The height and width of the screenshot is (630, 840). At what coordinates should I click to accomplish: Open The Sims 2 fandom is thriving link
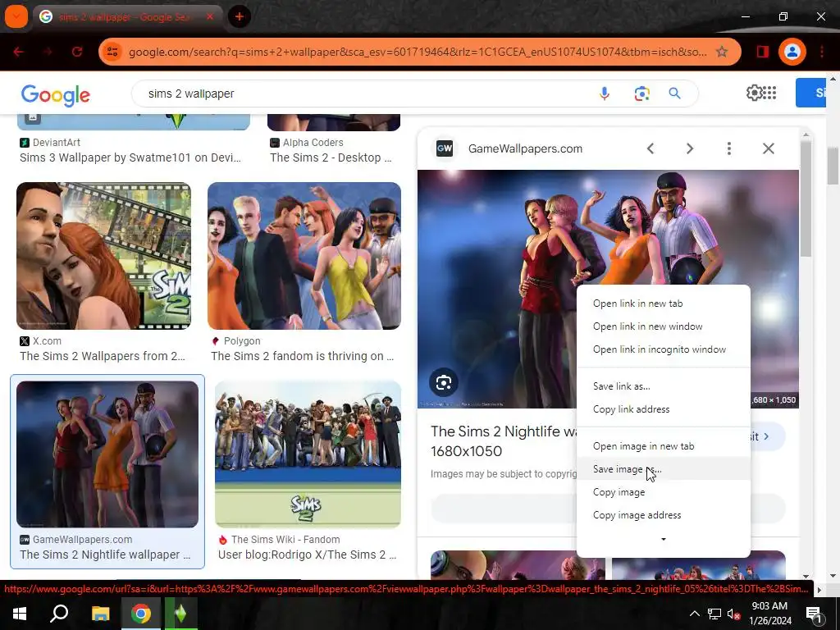(303, 356)
